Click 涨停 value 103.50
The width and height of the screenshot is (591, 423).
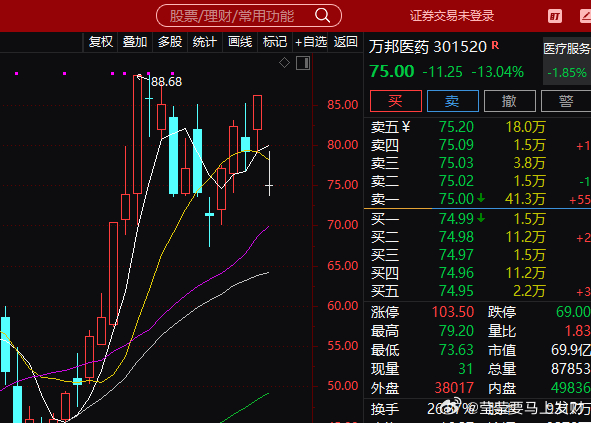click(x=453, y=312)
